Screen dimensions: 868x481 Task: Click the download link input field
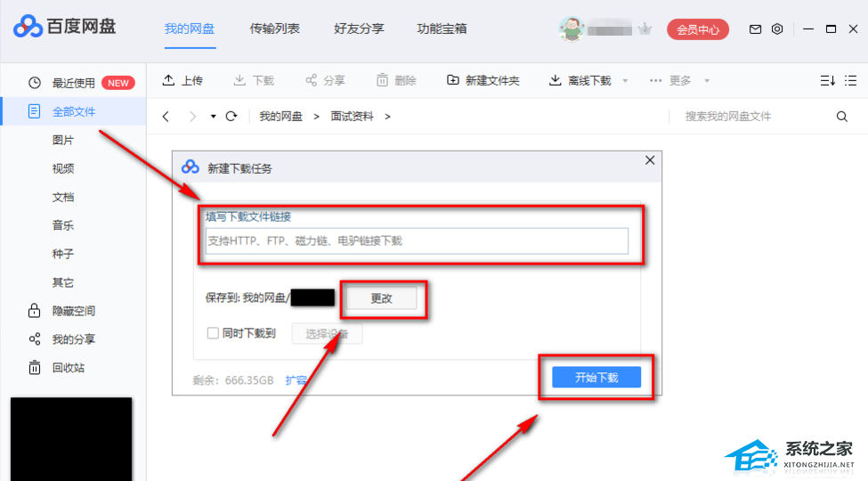click(417, 241)
